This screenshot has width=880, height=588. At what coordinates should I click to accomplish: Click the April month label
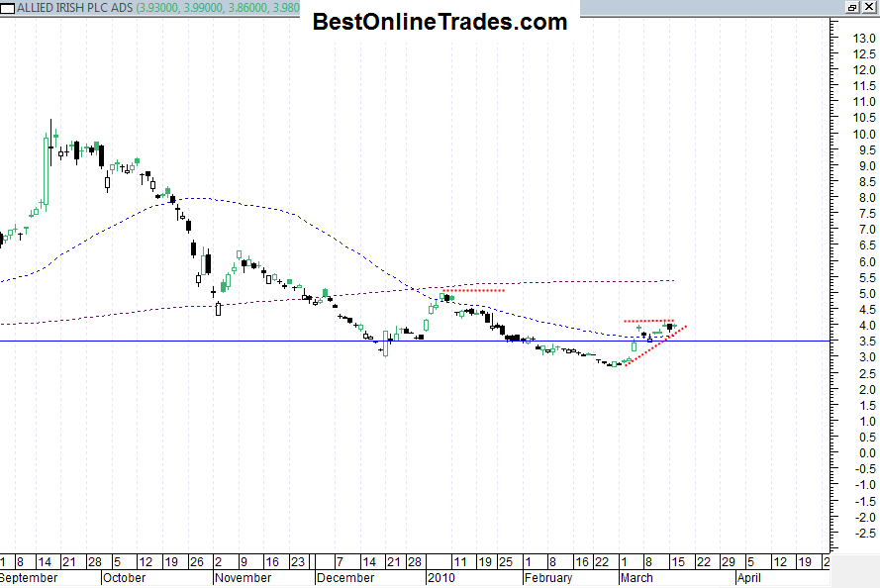(749, 578)
